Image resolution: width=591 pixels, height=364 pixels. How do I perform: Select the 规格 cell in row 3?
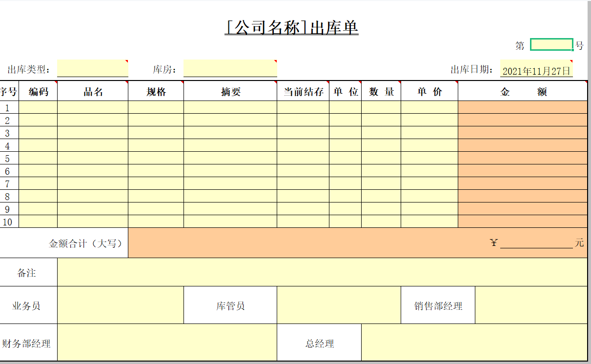tap(156, 132)
